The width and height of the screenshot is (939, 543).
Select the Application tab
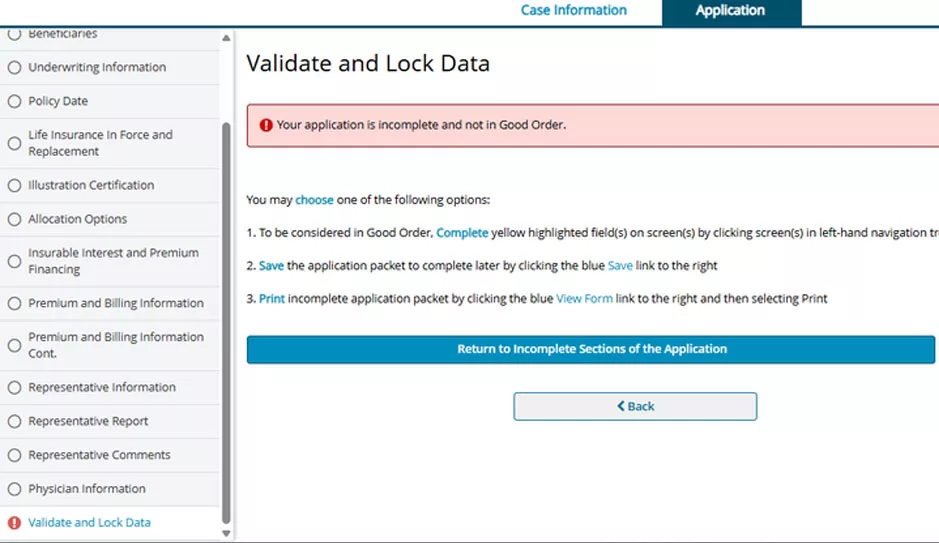pos(730,11)
